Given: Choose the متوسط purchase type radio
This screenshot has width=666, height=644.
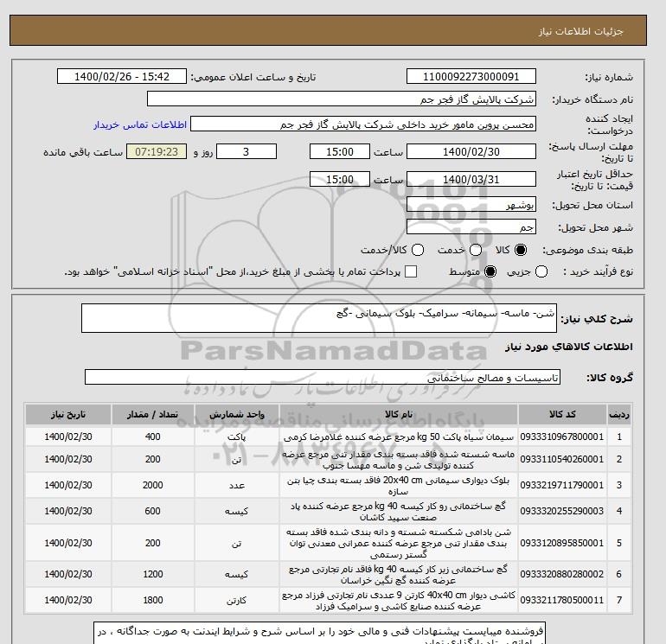Looking at the screenshot, I should point(490,271).
